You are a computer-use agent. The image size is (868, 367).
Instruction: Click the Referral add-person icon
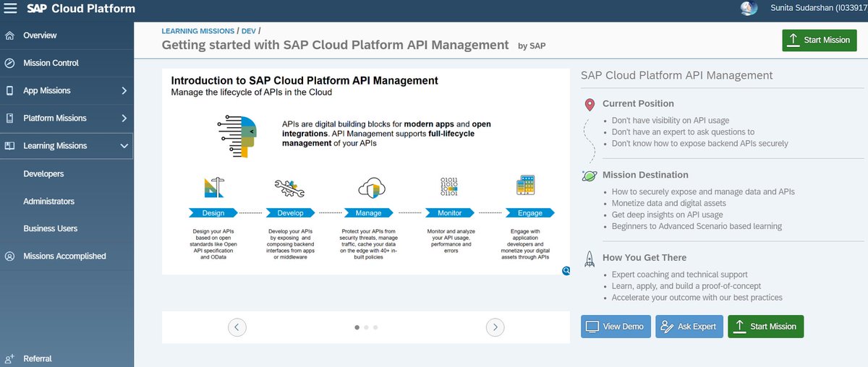point(9,359)
